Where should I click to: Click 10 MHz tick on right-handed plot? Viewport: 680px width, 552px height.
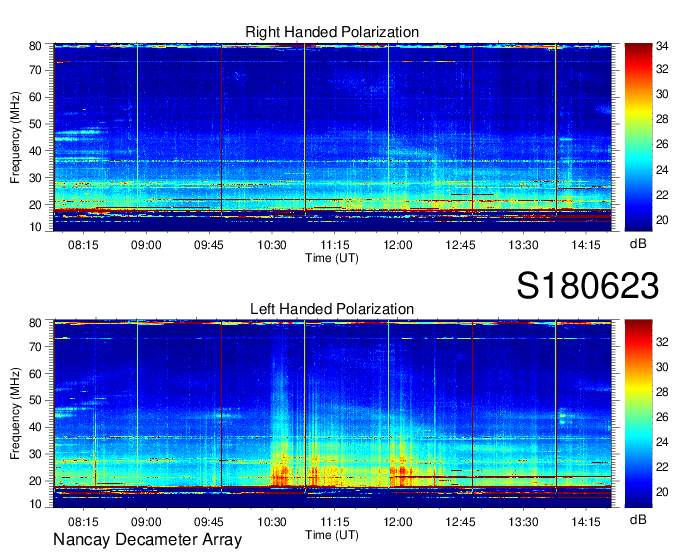pos(35,227)
